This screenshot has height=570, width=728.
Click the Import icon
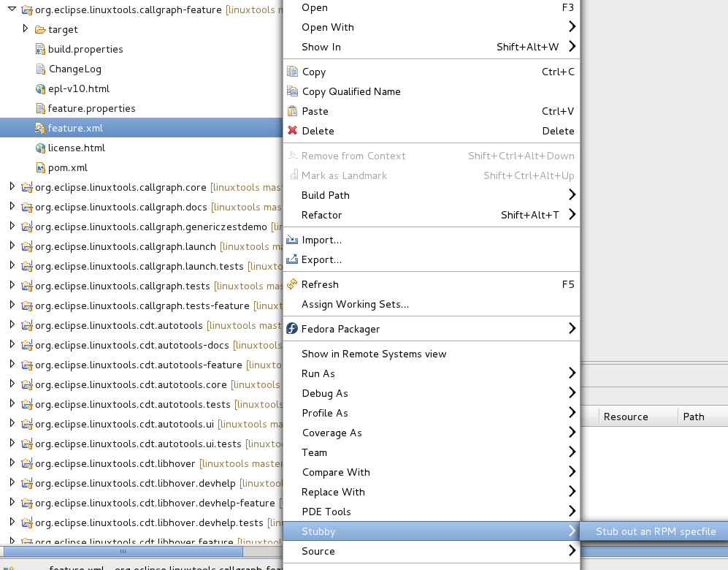point(292,240)
